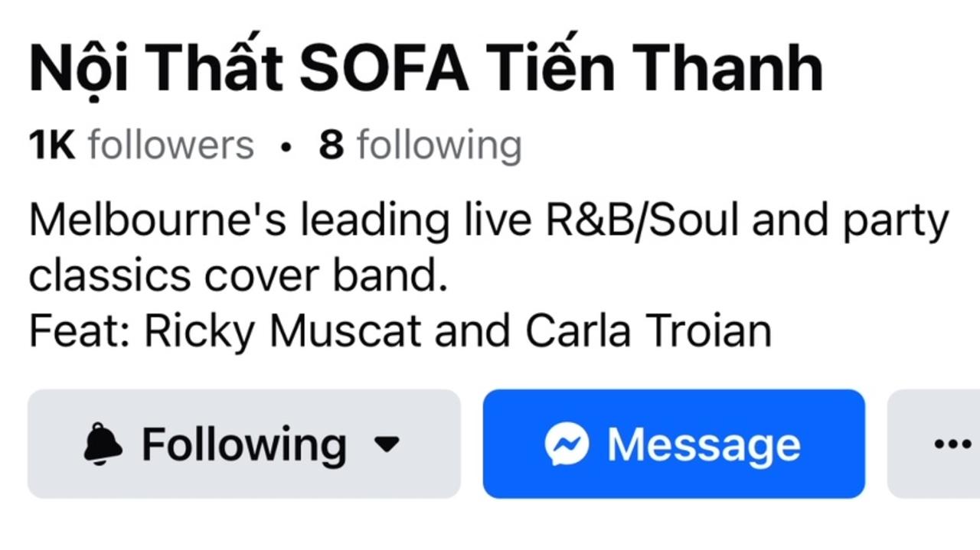The width and height of the screenshot is (980, 550).
Task: Click the bold 1K follower count
Action: pyautogui.click(x=52, y=145)
